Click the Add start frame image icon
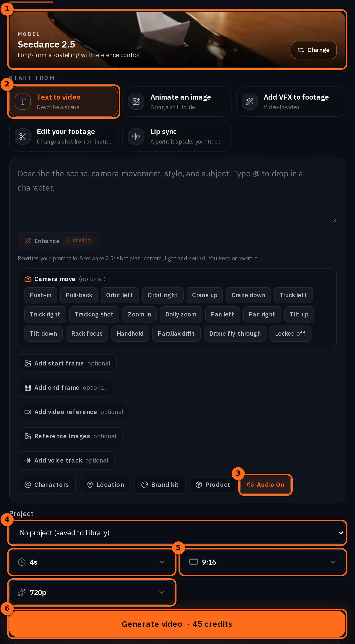Screen dimensions: 355x644 click(x=28, y=363)
